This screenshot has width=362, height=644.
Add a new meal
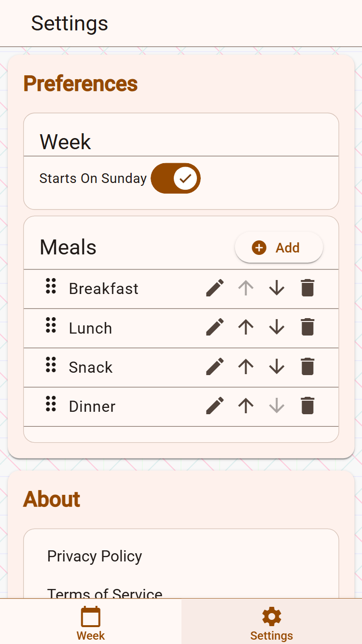point(278,248)
